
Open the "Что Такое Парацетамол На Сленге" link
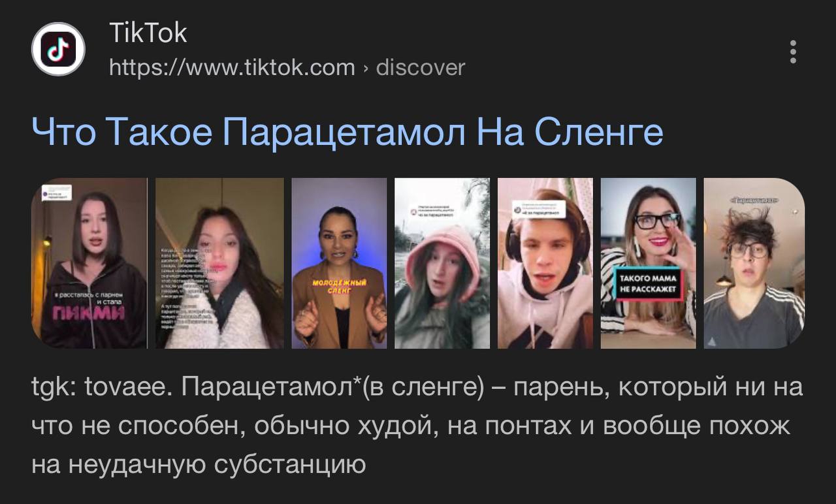pos(347,131)
